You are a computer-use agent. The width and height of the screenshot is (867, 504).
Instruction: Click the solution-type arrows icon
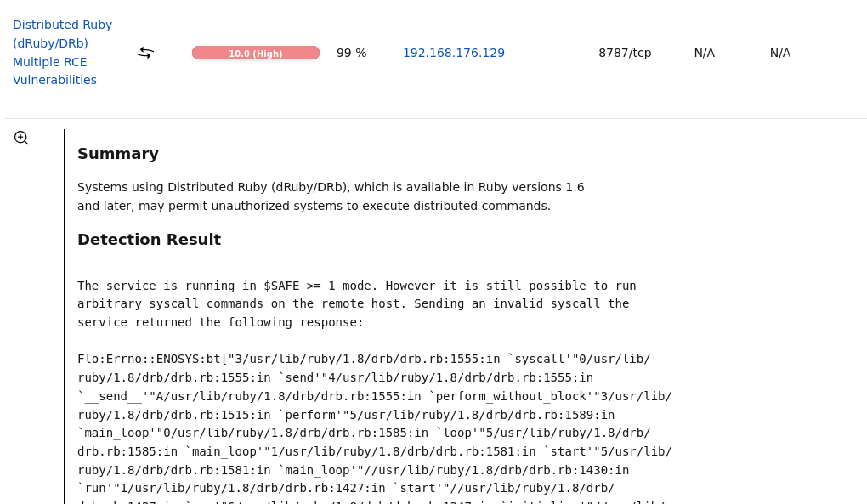click(x=144, y=52)
